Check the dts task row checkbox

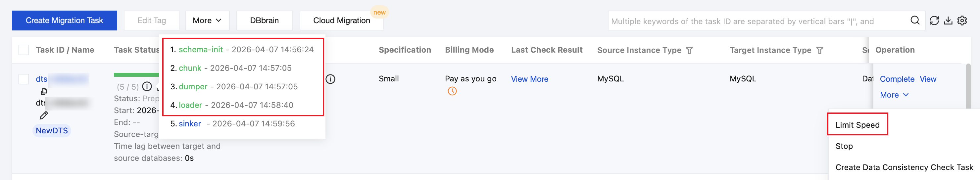click(x=24, y=79)
